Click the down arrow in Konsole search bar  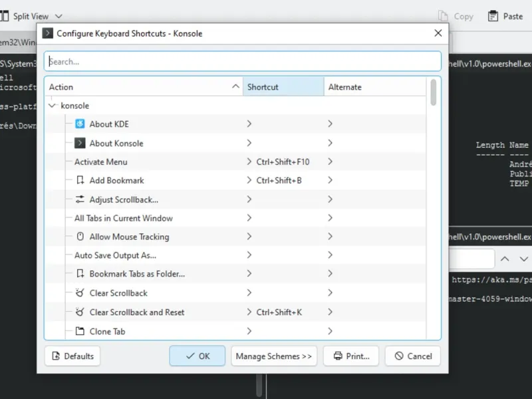523,259
